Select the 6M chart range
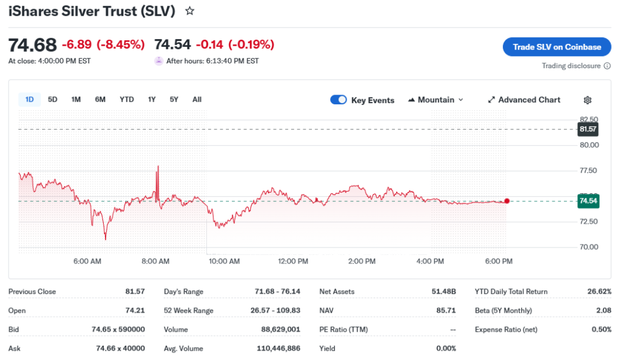 (x=100, y=99)
